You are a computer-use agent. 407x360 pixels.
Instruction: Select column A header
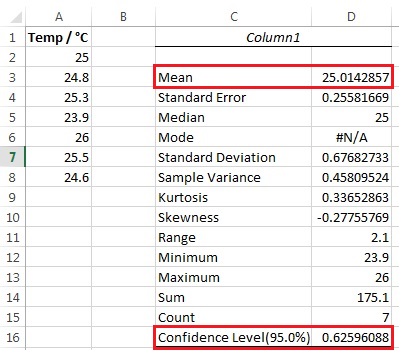click(59, 16)
